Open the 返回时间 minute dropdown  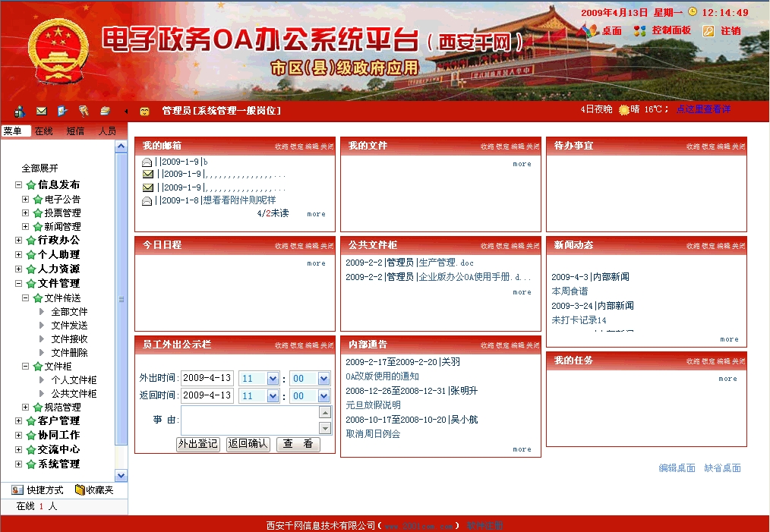(323, 395)
